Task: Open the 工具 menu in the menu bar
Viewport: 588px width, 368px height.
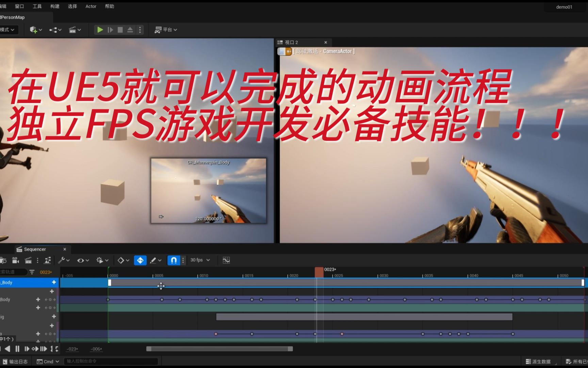Action: point(37,6)
